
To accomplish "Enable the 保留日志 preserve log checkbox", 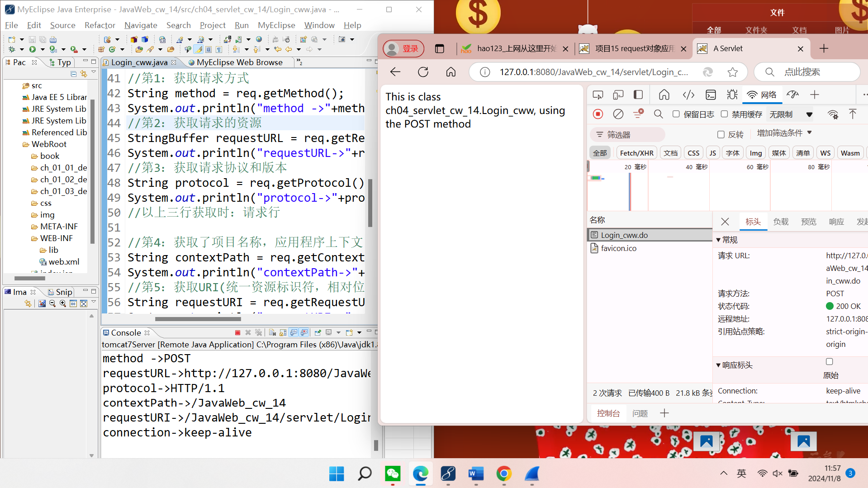I will [x=676, y=114].
